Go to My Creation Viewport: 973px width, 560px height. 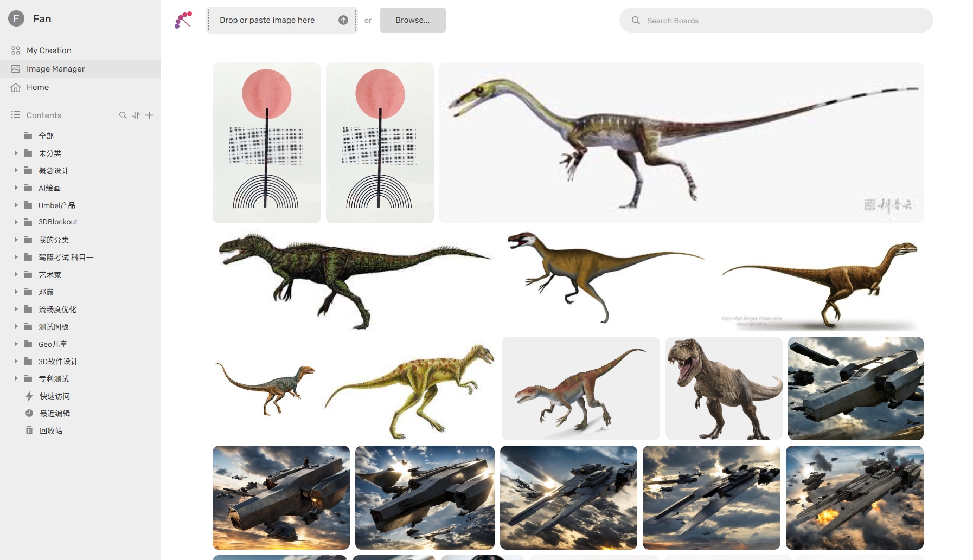tap(49, 50)
